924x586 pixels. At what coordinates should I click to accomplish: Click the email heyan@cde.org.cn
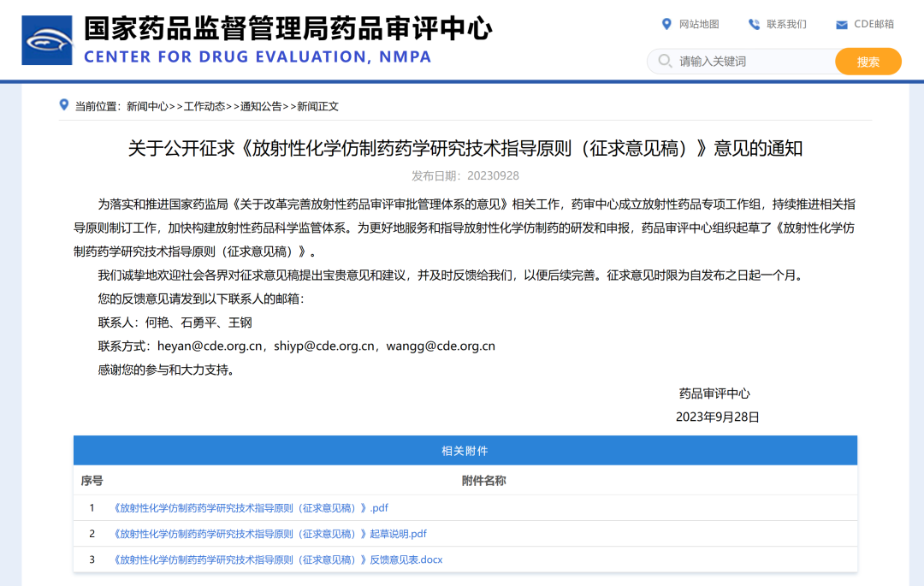click(210, 346)
